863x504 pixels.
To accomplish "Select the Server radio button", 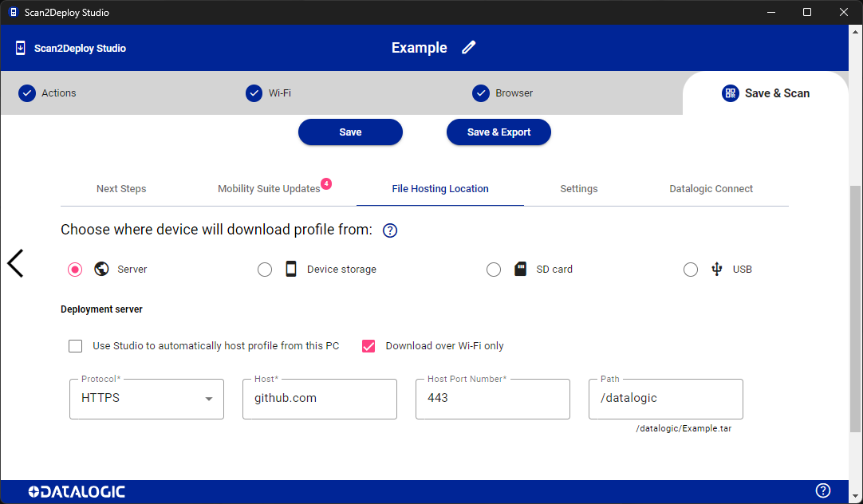I will coord(75,269).
